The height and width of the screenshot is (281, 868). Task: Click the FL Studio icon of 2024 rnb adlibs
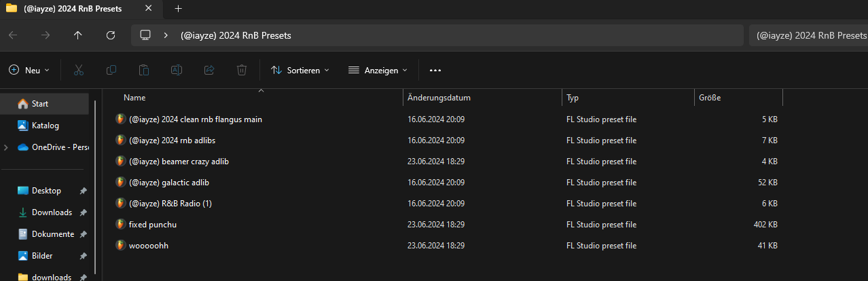pos(121,140)
